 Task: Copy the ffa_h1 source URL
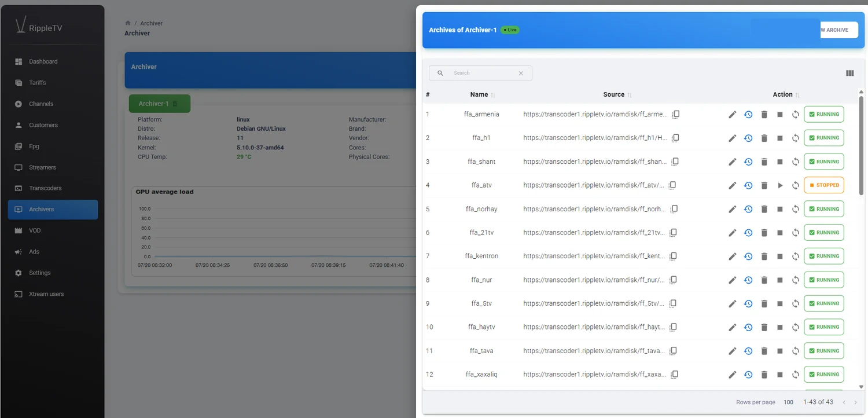pyautogui.click(x=675, y=138)
